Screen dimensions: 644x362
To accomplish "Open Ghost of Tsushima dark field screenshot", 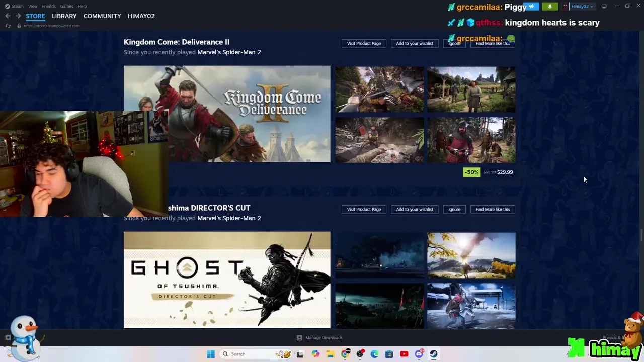I will click(x=380, y=306).
